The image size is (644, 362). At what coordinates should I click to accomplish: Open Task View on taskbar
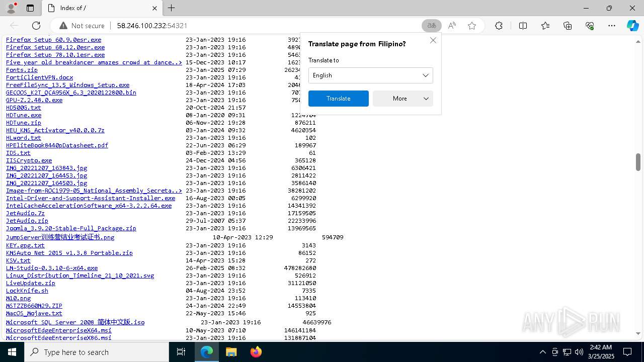pyautogui.click(x=181, y=352)
